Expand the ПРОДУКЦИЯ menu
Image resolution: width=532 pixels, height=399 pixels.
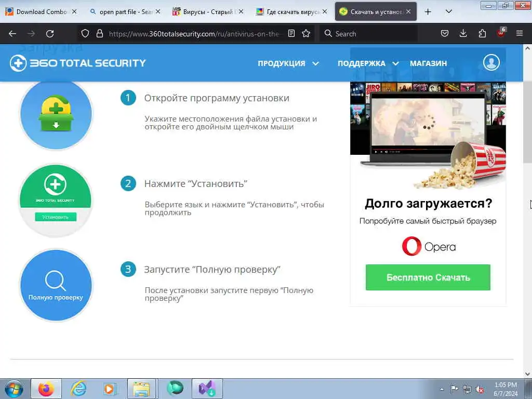pyautogui.click(x=288, y=63)
